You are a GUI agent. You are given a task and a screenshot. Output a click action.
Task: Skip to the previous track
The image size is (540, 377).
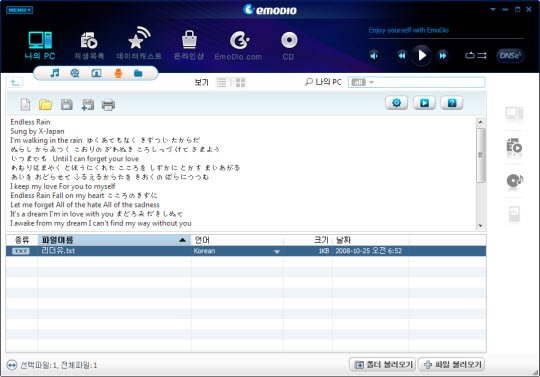coord(402,56)
